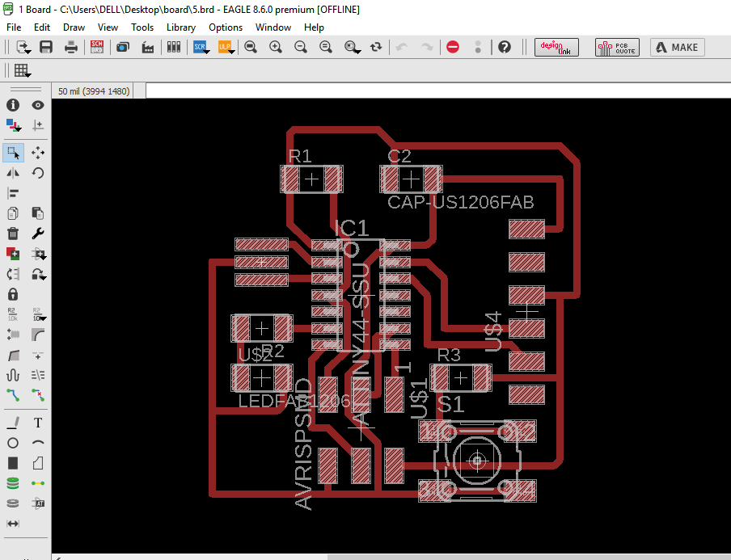Open the help question mark icon
The height and width of the screenshot is (560, 731).
(505, 47)
